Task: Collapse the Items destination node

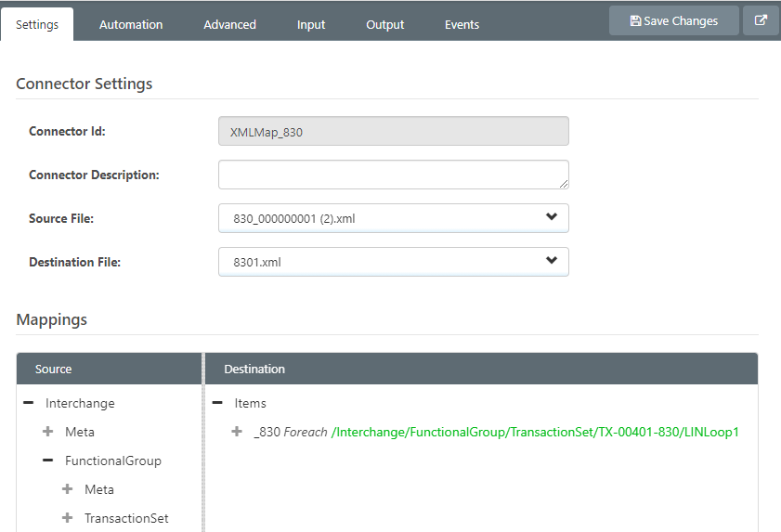Action: point(217,403)
